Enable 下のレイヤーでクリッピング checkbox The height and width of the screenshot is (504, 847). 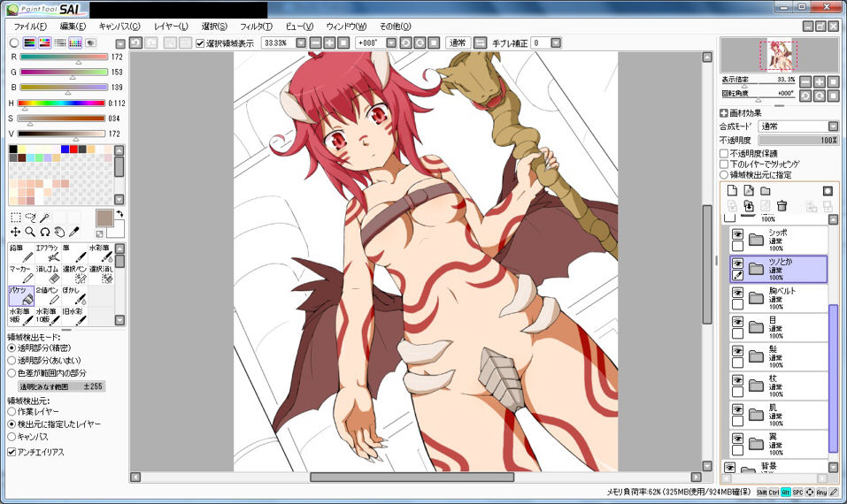[x=724, y=164]
